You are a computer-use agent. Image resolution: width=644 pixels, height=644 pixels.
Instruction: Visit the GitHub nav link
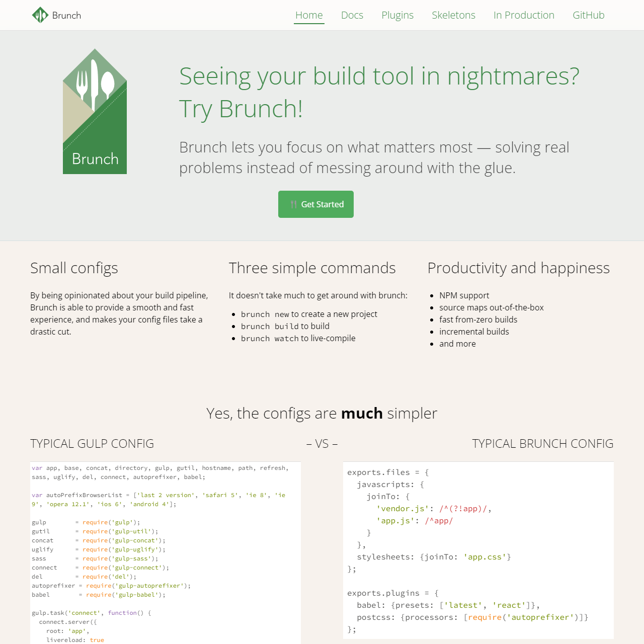coord(588,15)
